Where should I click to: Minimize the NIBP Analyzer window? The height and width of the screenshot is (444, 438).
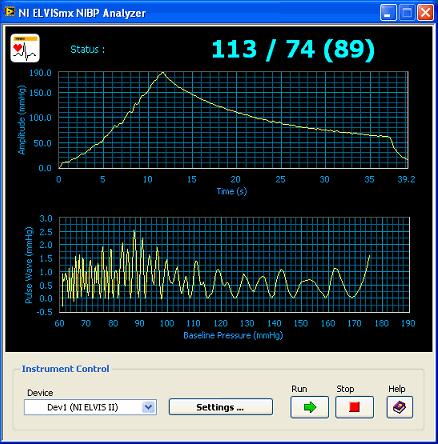(388, 13)
